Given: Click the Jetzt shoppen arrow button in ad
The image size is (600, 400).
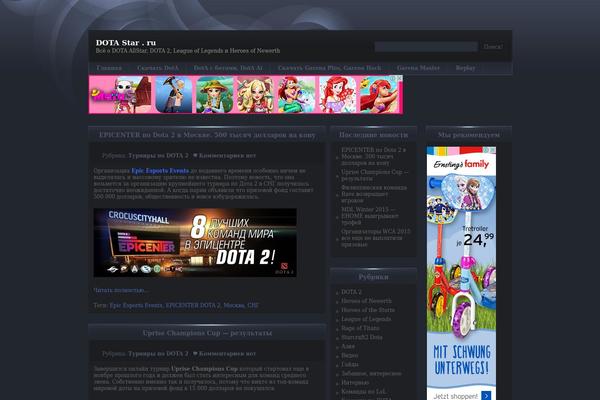Looking at the screenshot, I should (x=486, y=396).
